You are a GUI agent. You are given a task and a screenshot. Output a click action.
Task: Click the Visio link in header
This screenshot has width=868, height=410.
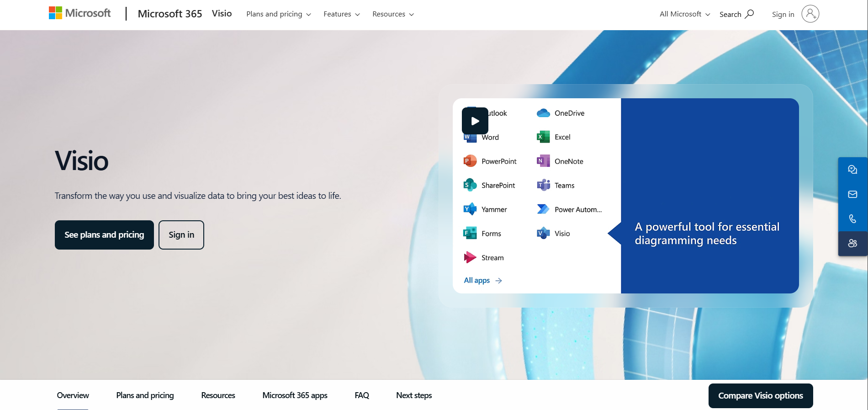(222, 14)
